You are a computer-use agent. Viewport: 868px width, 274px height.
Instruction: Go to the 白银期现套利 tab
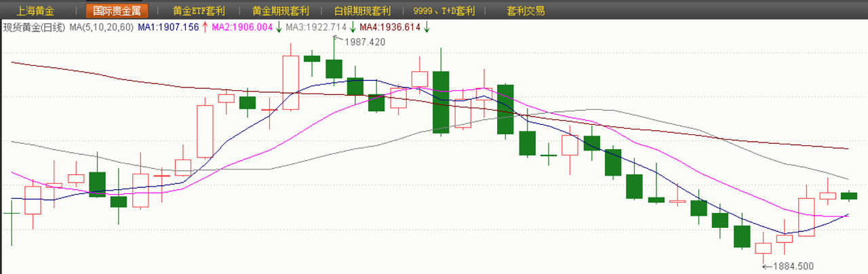coord(363,11)
